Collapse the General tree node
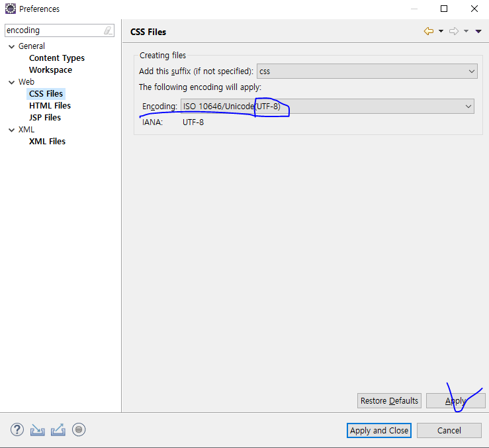 (11, 46)
